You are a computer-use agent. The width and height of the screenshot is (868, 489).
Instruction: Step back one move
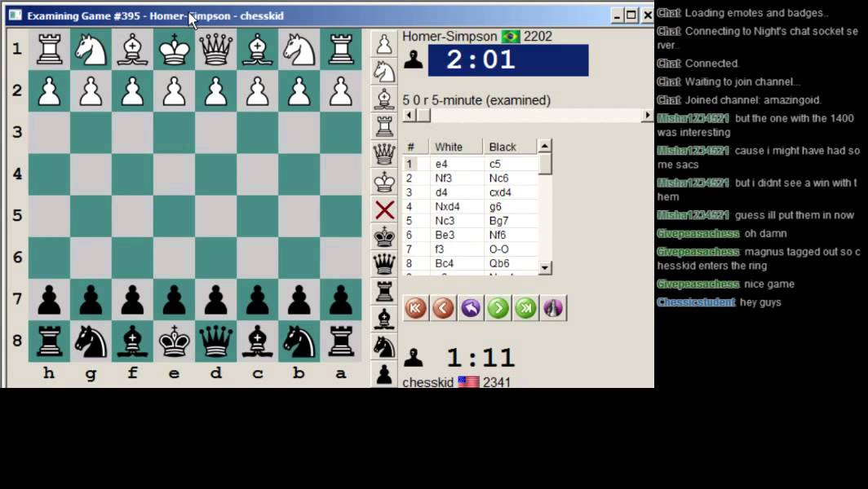[444, 308]
